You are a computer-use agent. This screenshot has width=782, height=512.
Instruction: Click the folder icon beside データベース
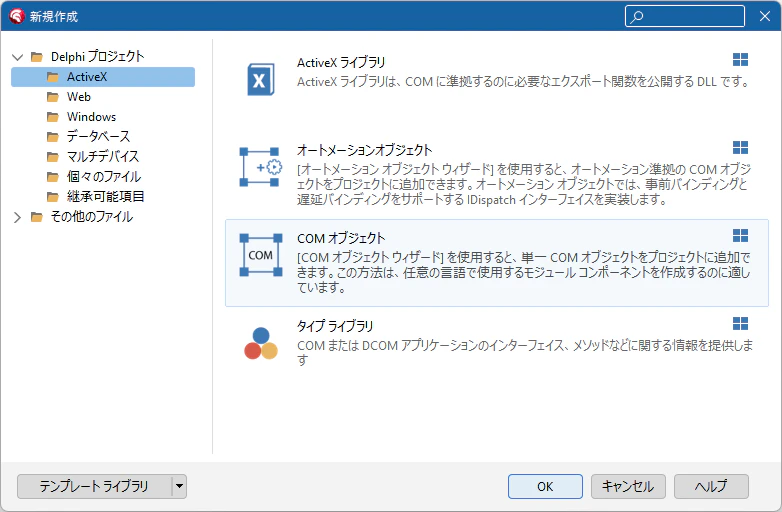[52, 137]
